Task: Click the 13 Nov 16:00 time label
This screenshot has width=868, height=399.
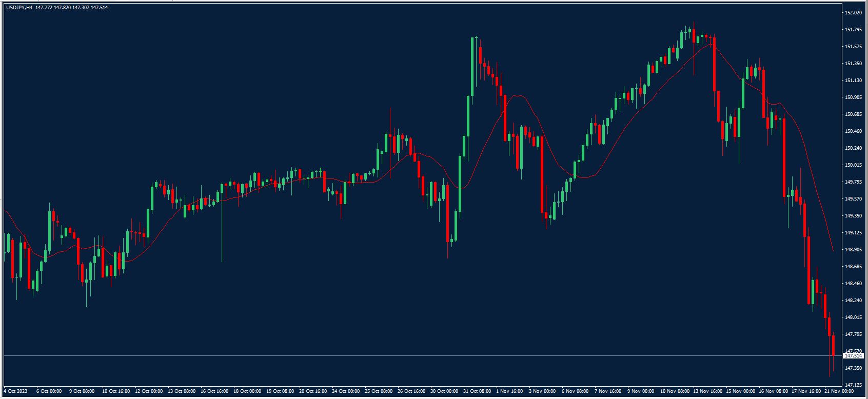Action: coord(707,391)
